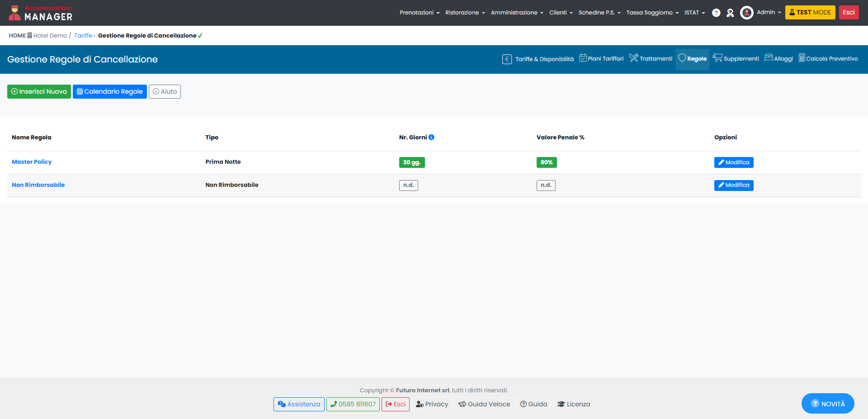
Task: Expand the Prenotazioni dropdown menu
Action: (419, 13)
